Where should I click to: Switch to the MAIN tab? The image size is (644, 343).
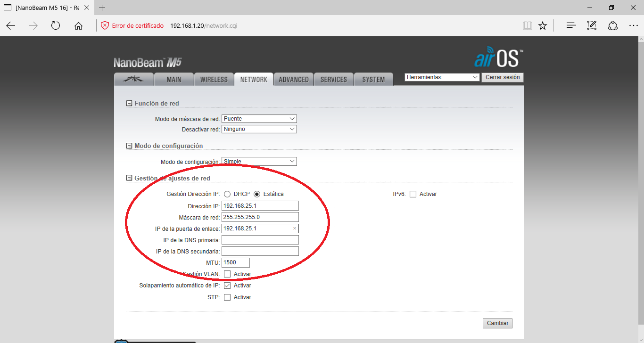tap(174, 79)
